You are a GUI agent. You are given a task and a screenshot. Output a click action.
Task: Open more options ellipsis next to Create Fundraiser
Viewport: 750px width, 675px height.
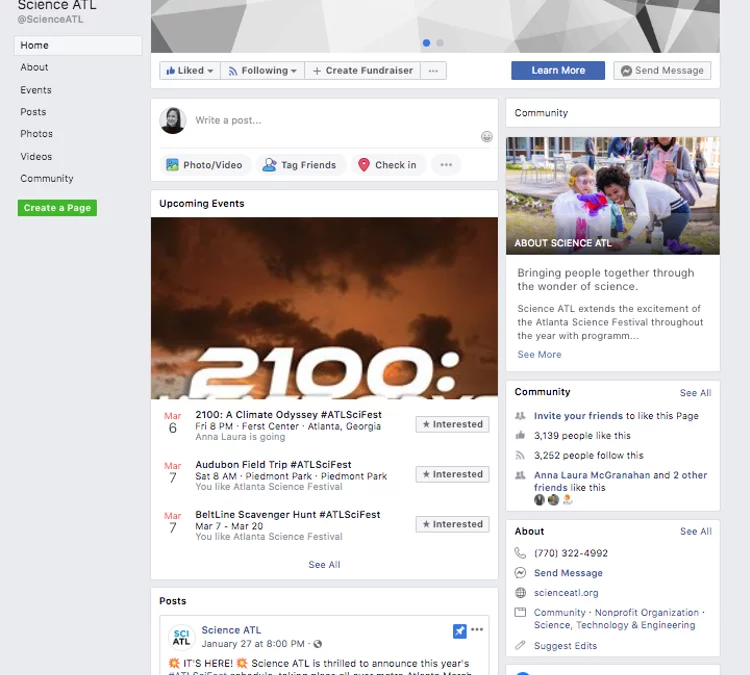tap(433, 71)
